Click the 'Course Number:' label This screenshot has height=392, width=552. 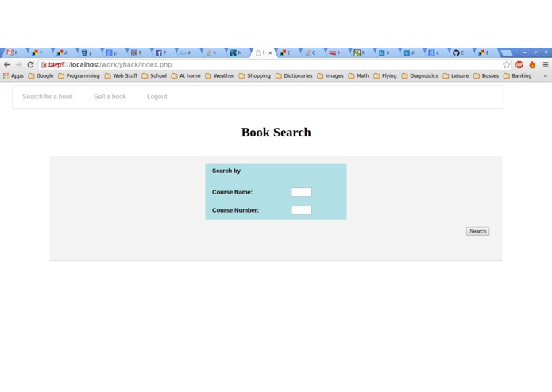[235, 210]
